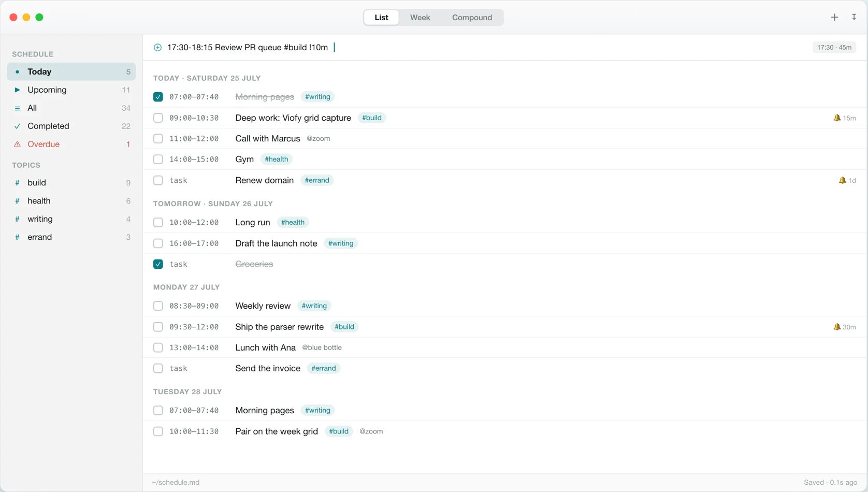This screenshot has width=868, height=492.
Task: Click the hash icon beside writing topic
Action: 17,219
